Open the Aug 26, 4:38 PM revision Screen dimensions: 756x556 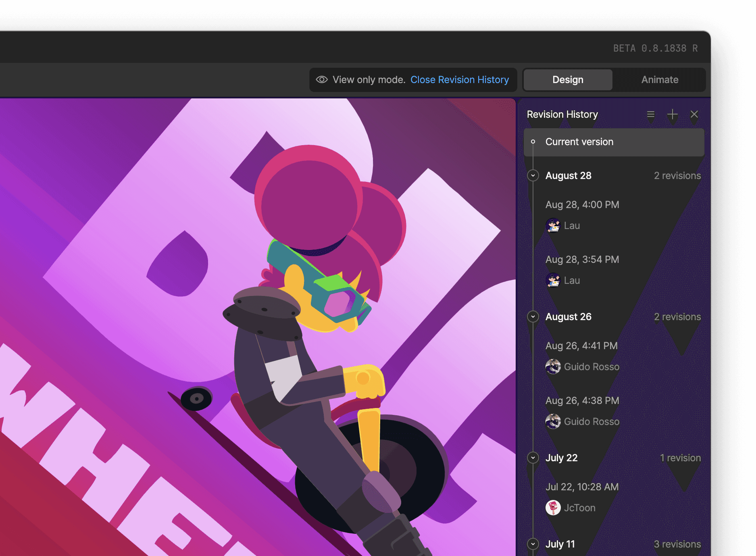coord(582,401)
